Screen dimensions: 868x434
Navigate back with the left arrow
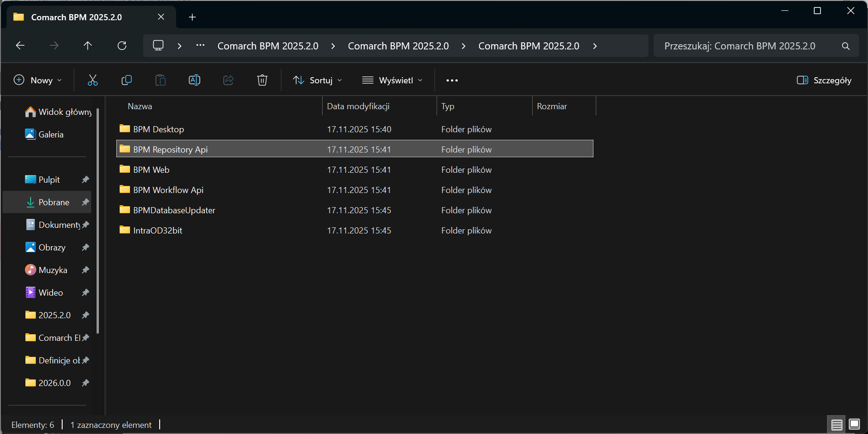(x=20, y=46)
